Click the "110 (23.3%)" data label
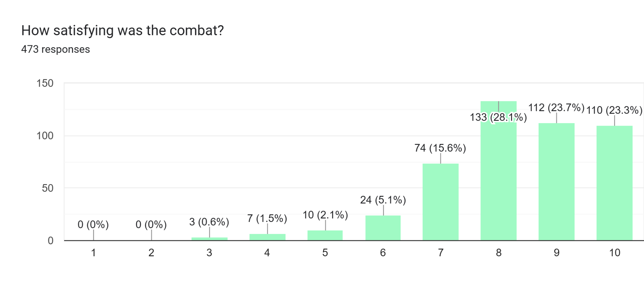The width and height of the screenshot is (644, 306). pyautogui.click(x=614, y=110)
